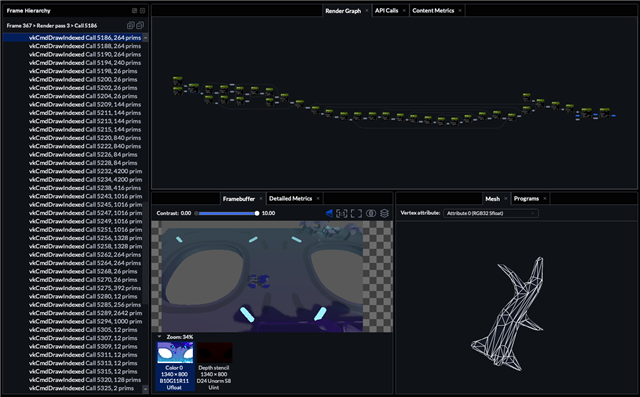Screen dimensions: 640x397
Task: Select vkCmdDrawIndexed Call 5320, 128 prims
Action: click(73, 380)
